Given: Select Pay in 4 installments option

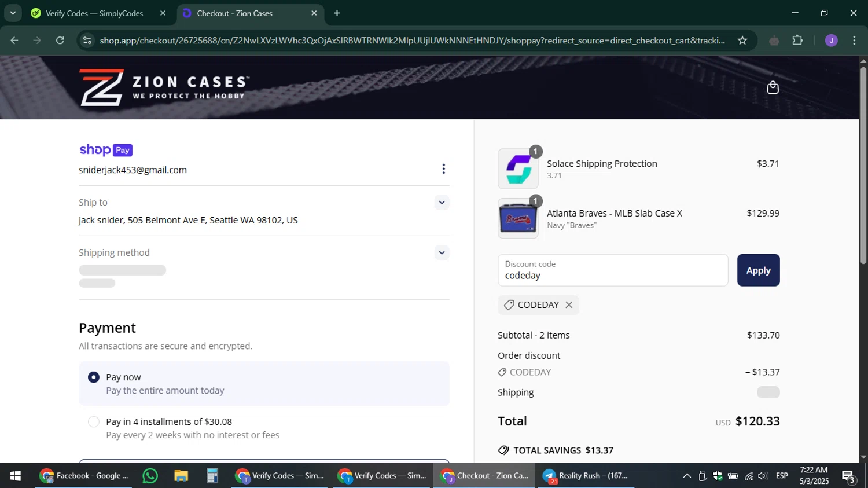Looking at the screenshot, I should (93, 422).
